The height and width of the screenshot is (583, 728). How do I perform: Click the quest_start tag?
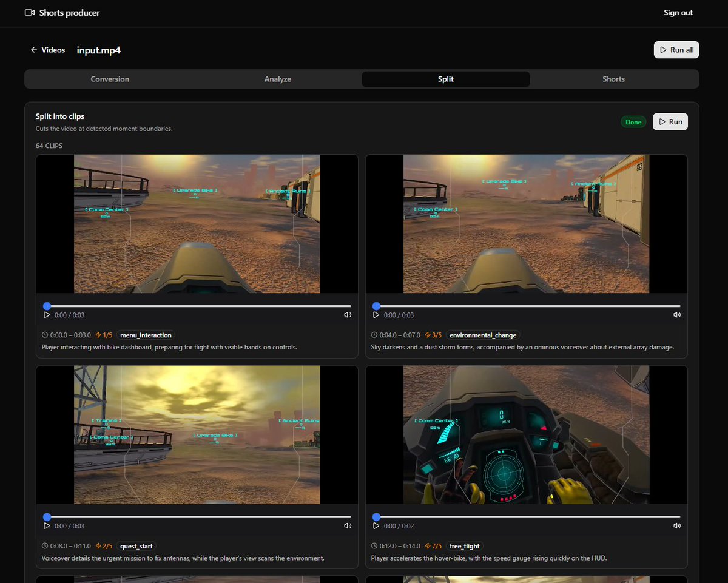pyautogui.click(x=136, y=546)
